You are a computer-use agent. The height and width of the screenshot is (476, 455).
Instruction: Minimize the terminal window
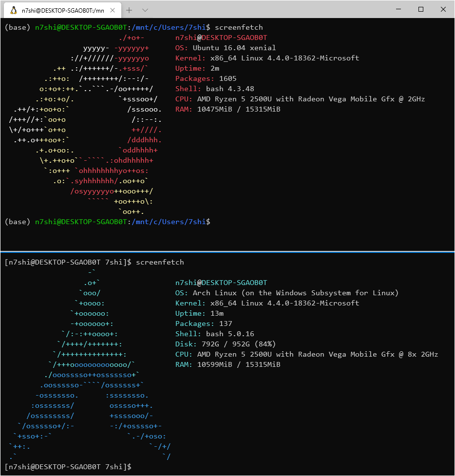(398, 9)
